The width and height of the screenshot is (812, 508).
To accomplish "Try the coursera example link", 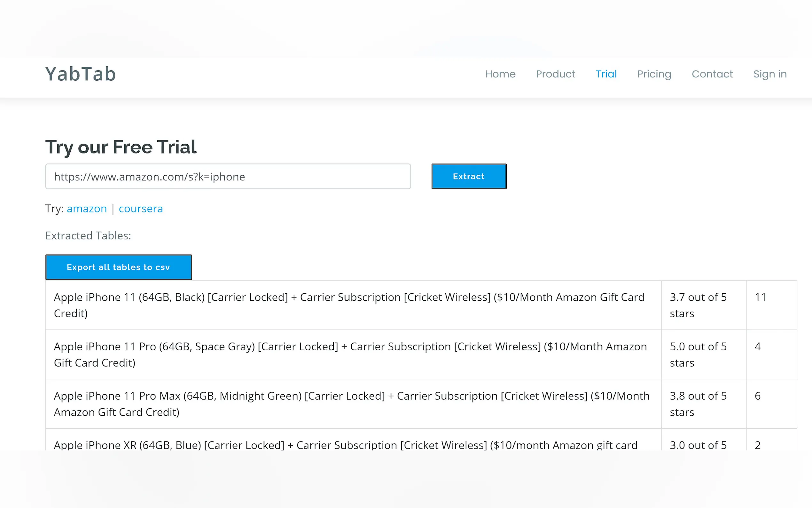I will pos(141,209).
